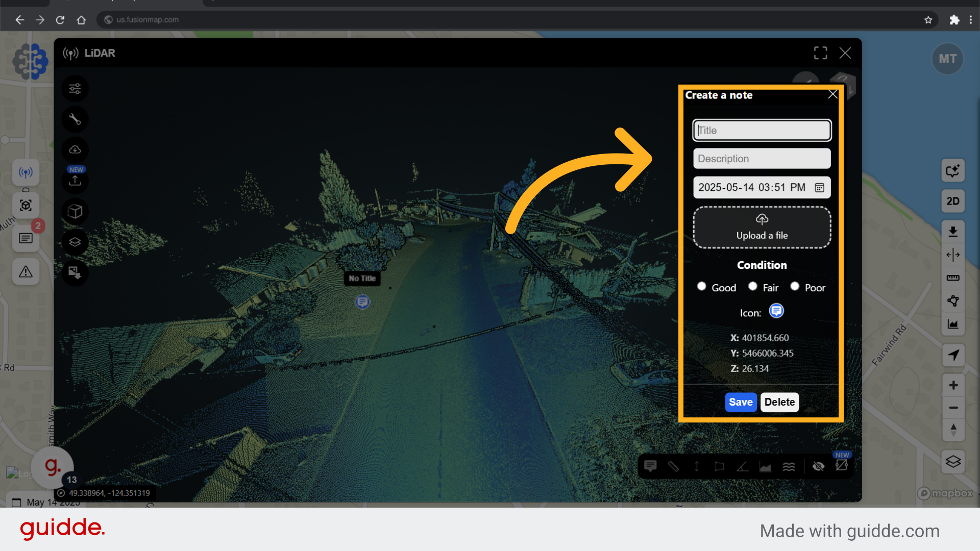Expand the map layers button at bottom right

(953, 462)
